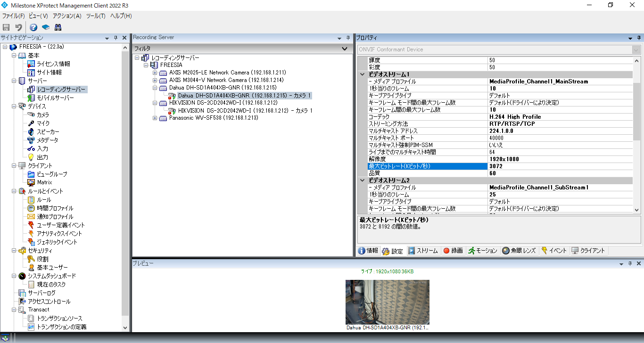Expand Panasonic WV-SF538 node
Image resolution: width=644 pixels, height=343 pixels.
tap(155, 118)
